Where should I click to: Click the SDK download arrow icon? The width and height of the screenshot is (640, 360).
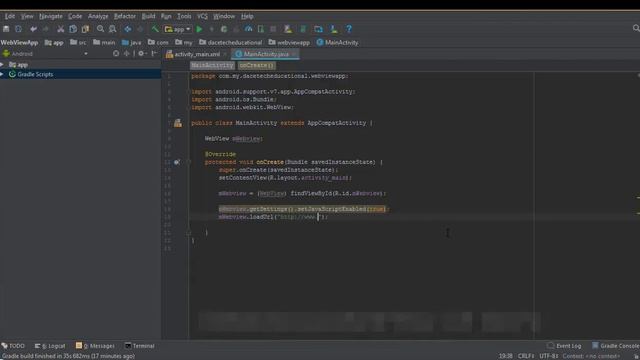(x=334, y=29)
